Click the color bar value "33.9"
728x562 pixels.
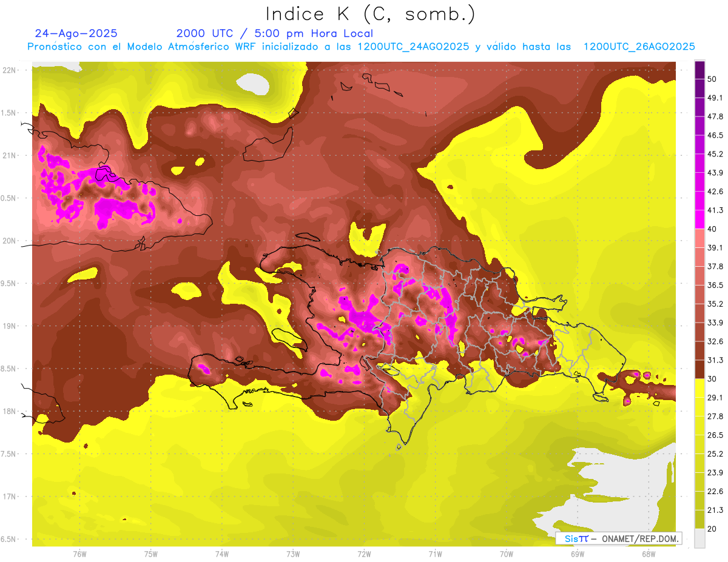[x=715, y=323]
